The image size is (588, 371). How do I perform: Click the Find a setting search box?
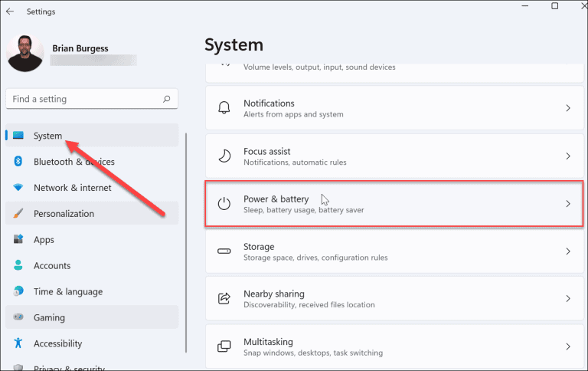84,99
